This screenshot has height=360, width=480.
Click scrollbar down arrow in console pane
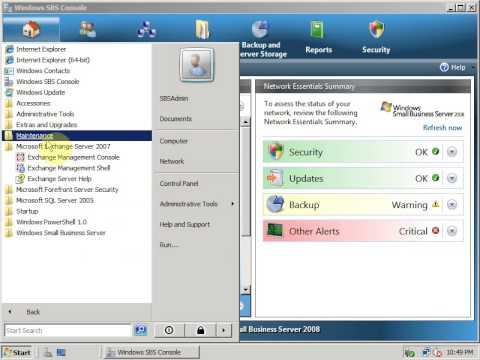point(246,289)
